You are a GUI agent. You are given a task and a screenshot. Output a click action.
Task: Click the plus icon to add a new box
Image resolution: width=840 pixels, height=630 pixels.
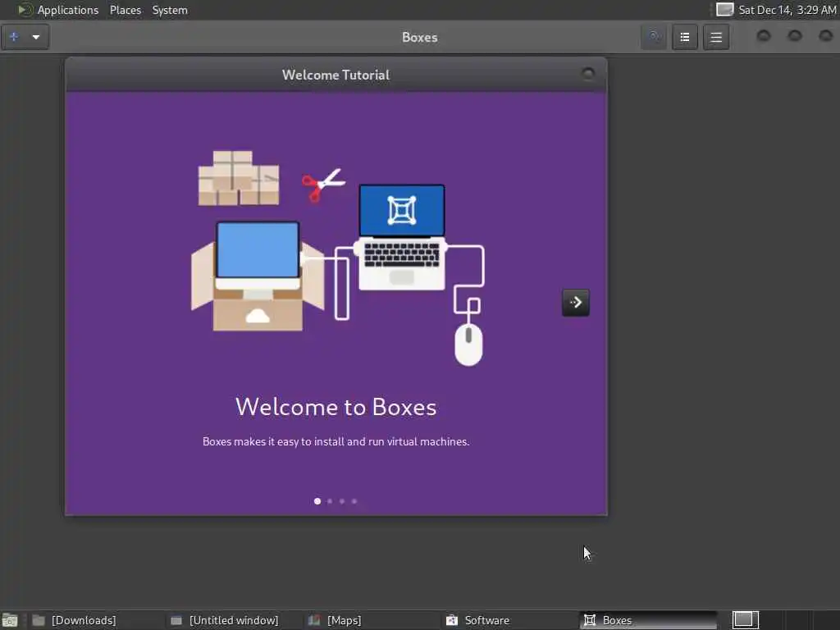coord(14,37)
